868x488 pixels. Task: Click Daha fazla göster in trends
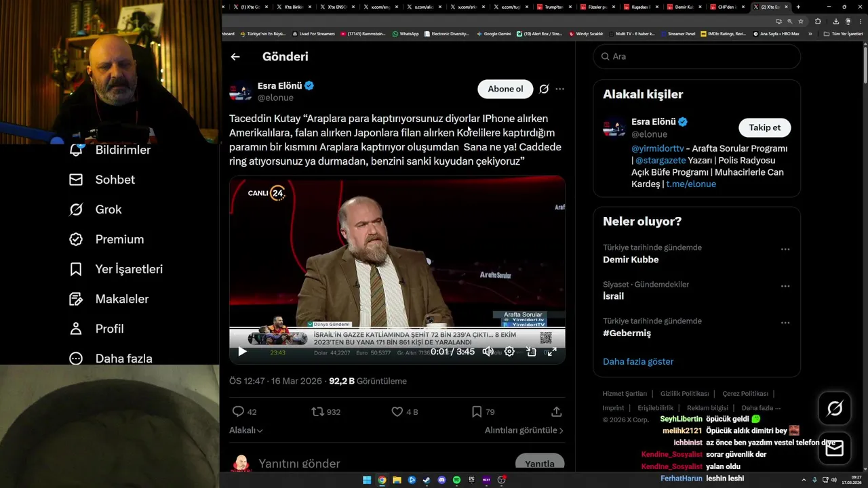[x=638, y=362]
